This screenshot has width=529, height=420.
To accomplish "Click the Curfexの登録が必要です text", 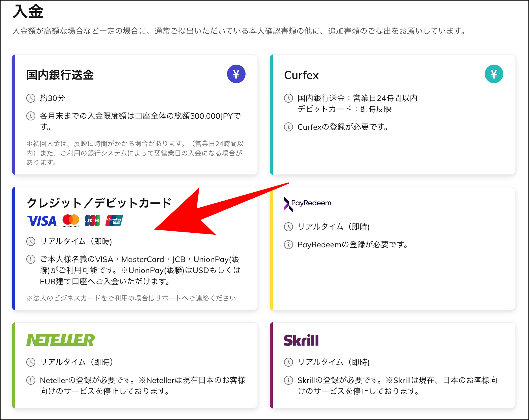I will click(343, 127).
